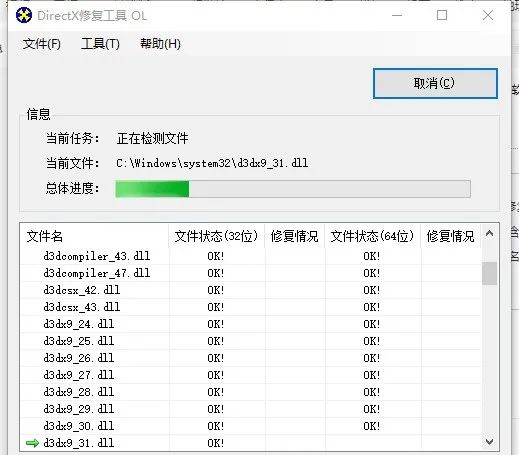Click the list scroll-up arrow
The height and width of the screenshot is (455, 519).
click(x=489, y=234)
